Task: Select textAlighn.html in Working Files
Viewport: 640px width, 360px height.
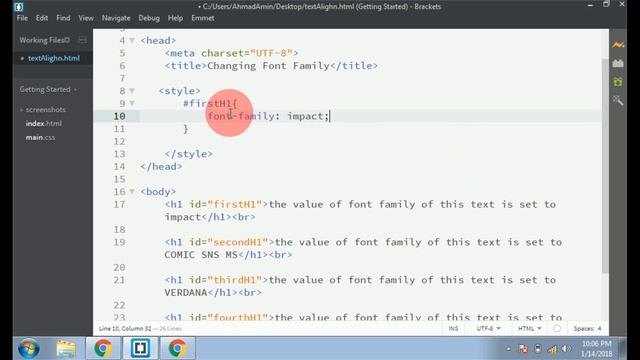Action: [x=53, y=58]
